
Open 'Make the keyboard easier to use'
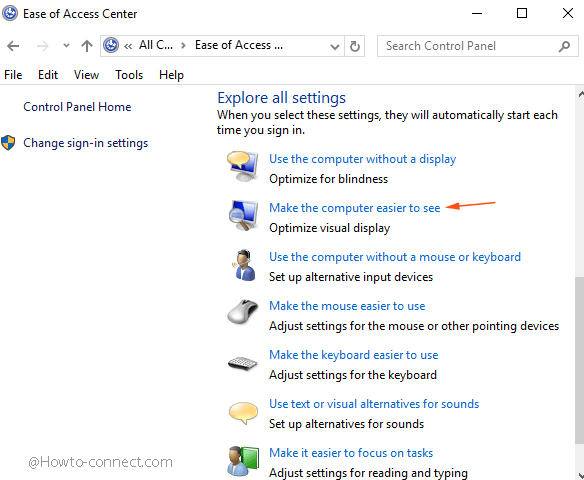click(x=353, y=355)
